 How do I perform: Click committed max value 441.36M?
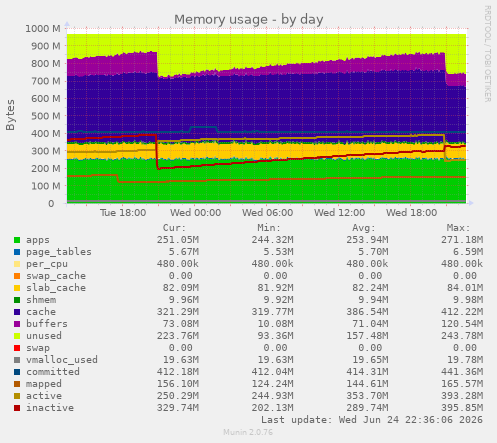[462, 372]
